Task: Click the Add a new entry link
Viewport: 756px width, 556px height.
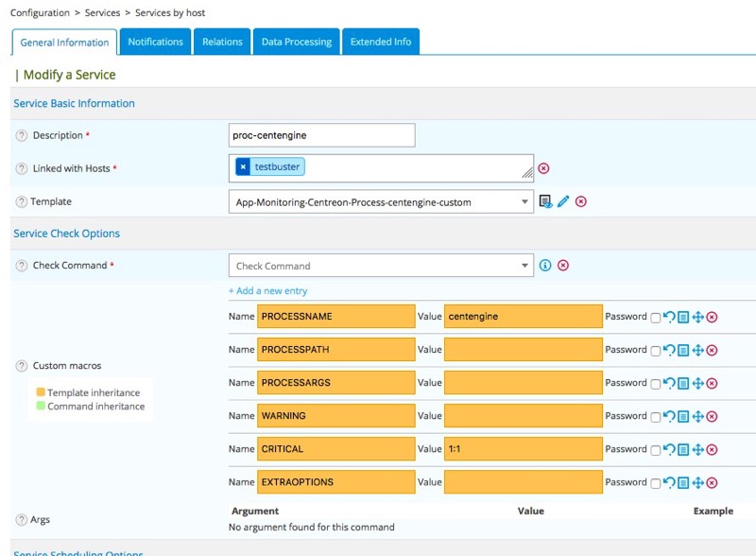Action: 268,291
